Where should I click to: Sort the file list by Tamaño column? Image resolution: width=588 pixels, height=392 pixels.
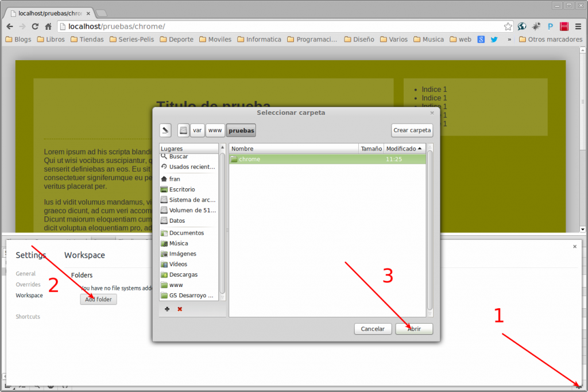(x=372, y=149)
